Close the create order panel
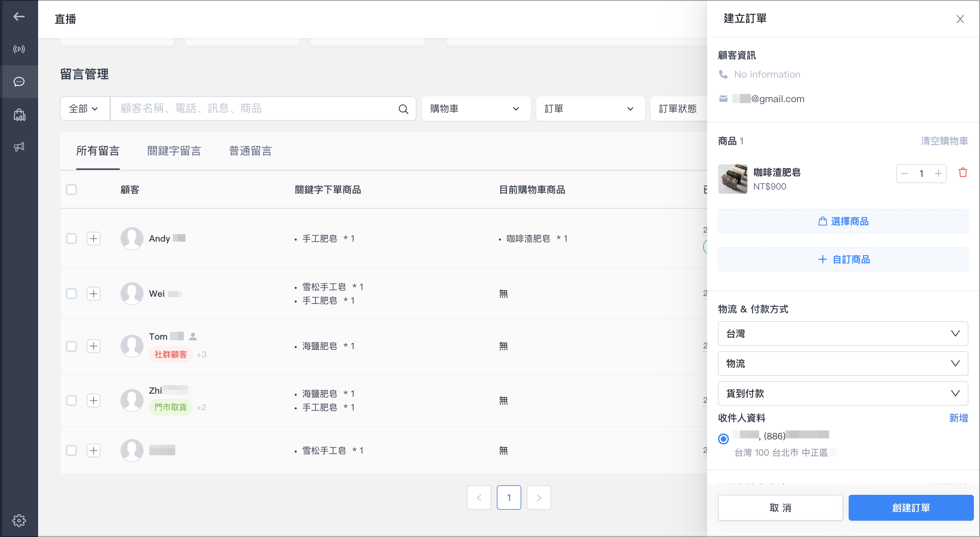980x537 pixels. pos(960,19)
